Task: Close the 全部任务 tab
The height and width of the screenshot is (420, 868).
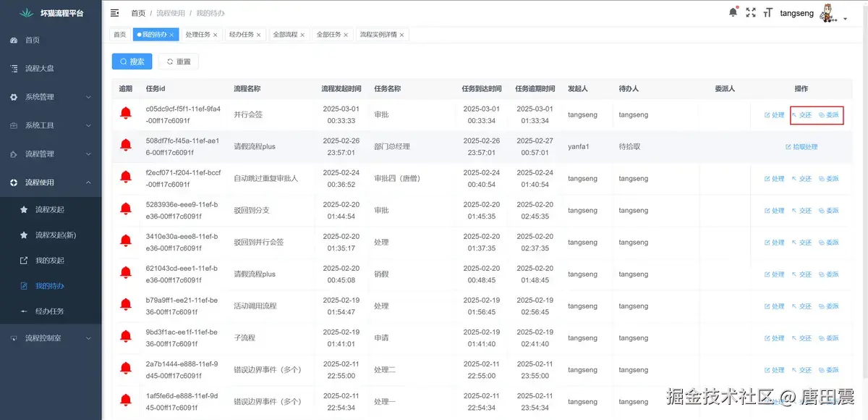Action: click(x=346, y=35)
